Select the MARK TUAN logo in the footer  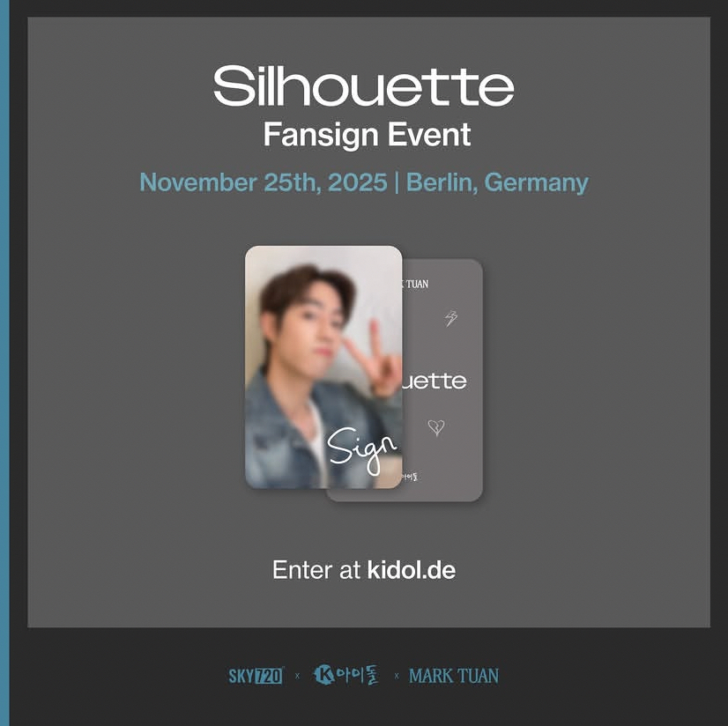[454, 676]
